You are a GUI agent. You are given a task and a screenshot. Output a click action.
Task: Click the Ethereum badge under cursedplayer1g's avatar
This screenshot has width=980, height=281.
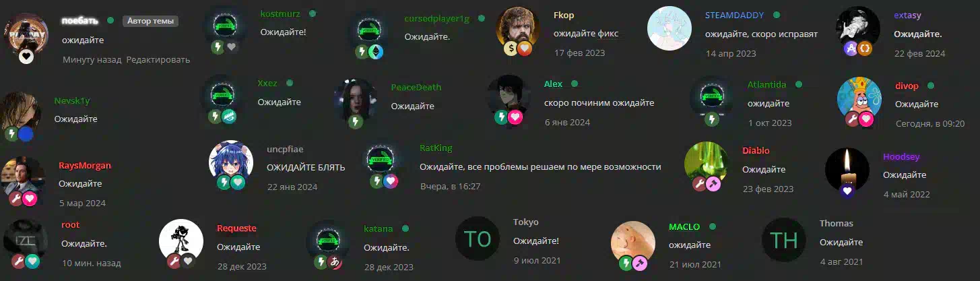(x=376, y=52)
